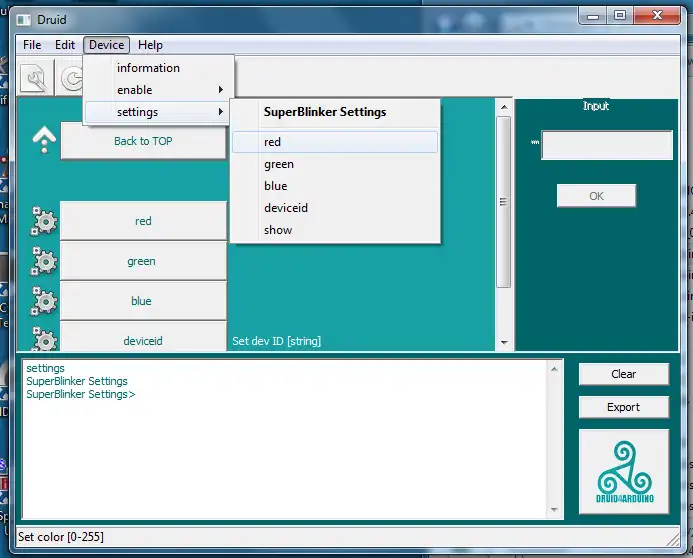This screenshot has height=558, width=693.
Task: Click the Clear button
Action: pyautogui.click(x=624, y=374)
